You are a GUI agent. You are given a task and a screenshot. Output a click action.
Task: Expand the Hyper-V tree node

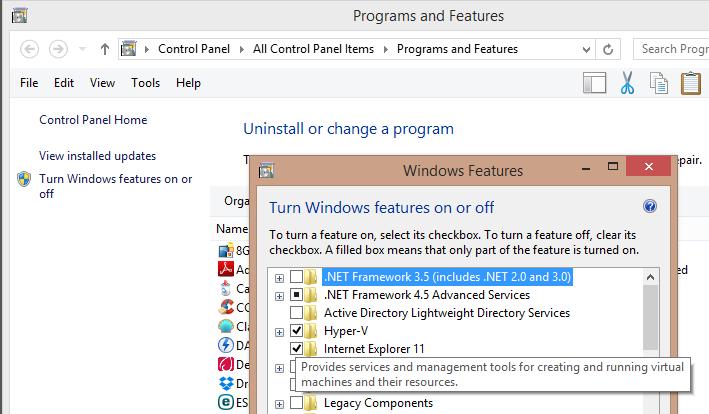point(279,332)
